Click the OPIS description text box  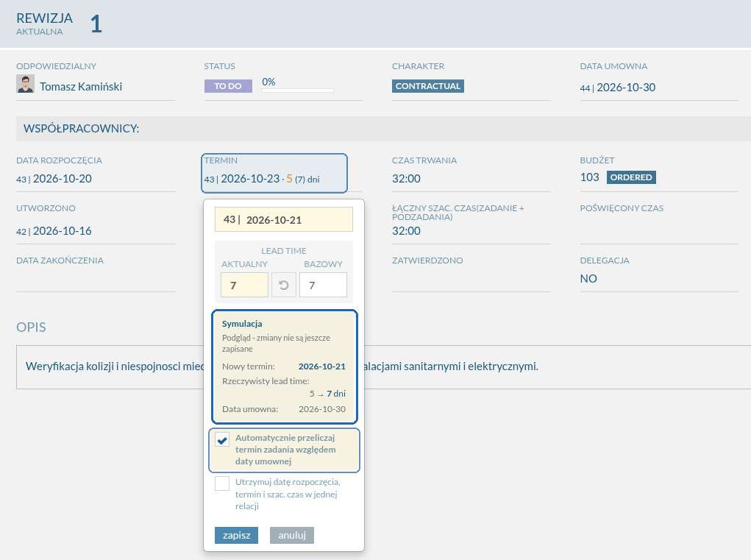click(383, 367)
